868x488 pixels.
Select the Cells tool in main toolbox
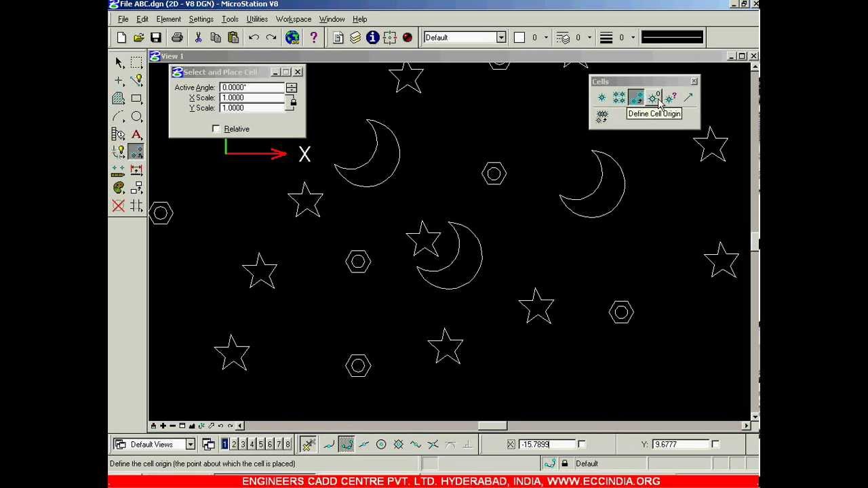click(x=136, y=152)
